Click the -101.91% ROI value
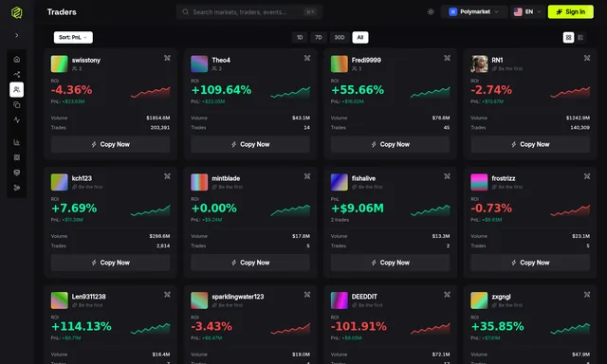607x364 pixels. pos(359,326)
